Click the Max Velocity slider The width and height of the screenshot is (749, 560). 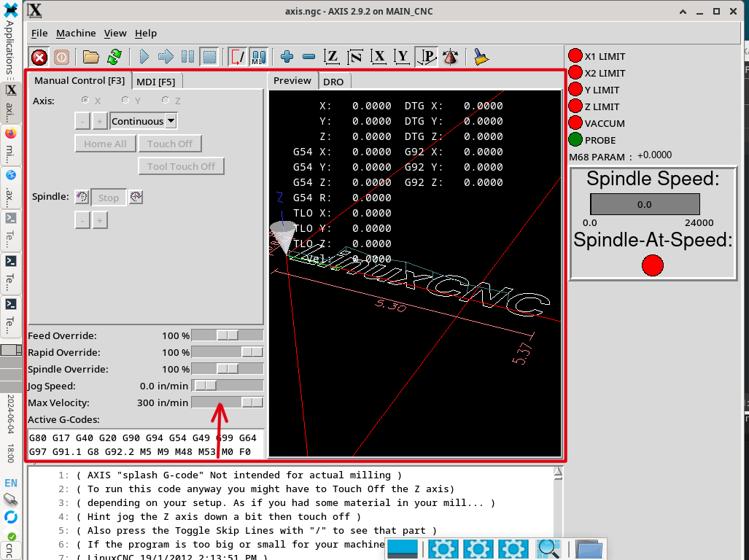click(x=228, y=402)
